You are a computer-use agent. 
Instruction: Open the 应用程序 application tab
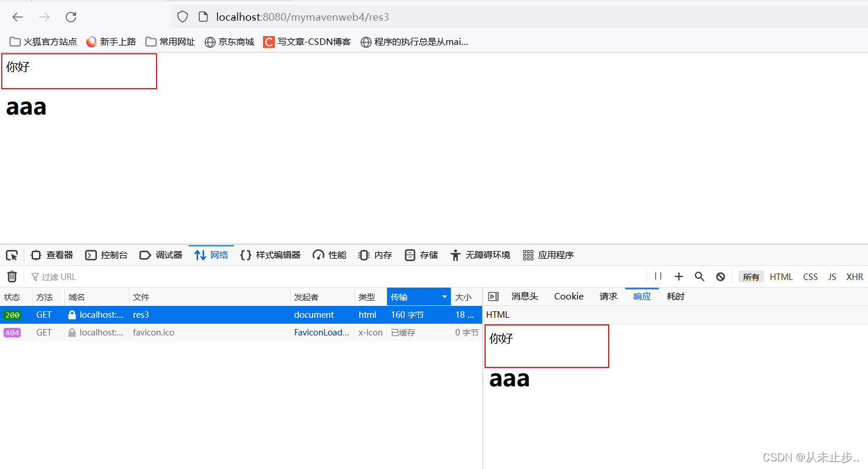(548, 255)
